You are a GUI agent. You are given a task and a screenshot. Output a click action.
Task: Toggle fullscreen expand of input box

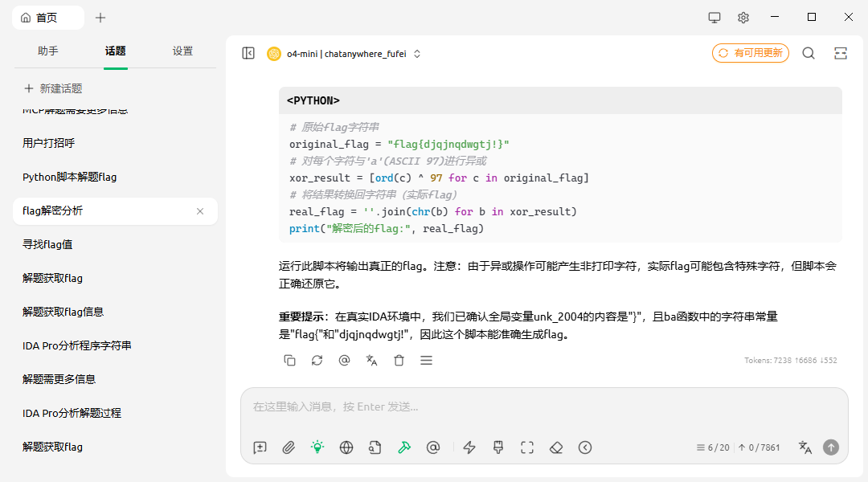527,447
